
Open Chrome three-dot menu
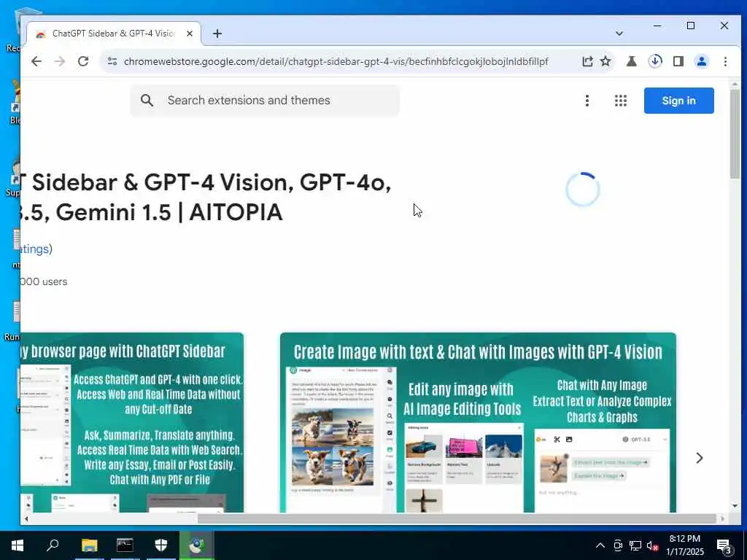725,61
